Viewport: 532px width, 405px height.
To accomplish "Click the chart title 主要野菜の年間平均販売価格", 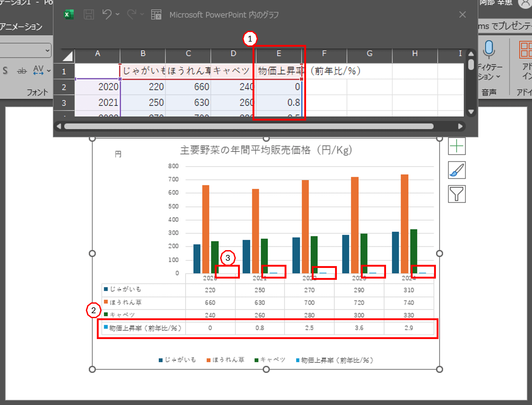I will (266, 150).
